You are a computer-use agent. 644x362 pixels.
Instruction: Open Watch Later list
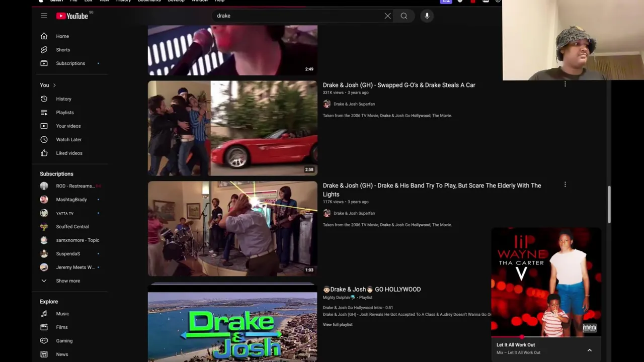tap(69, 140)
